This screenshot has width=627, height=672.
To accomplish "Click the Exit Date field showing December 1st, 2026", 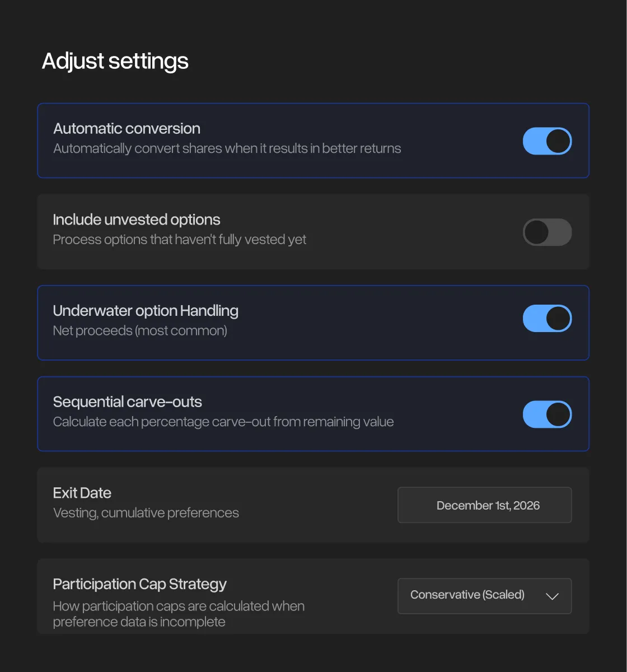I will pyautogui.click(x=484, y=505).
